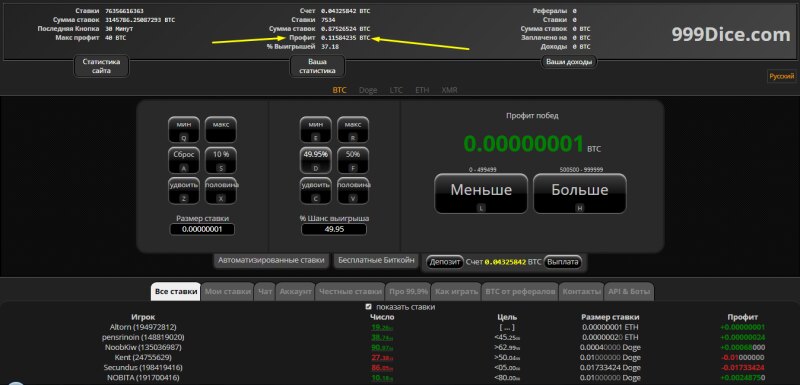Click the Ваша статистика label
The width and height of the screenshot is (800, 385).
(317, 66)
